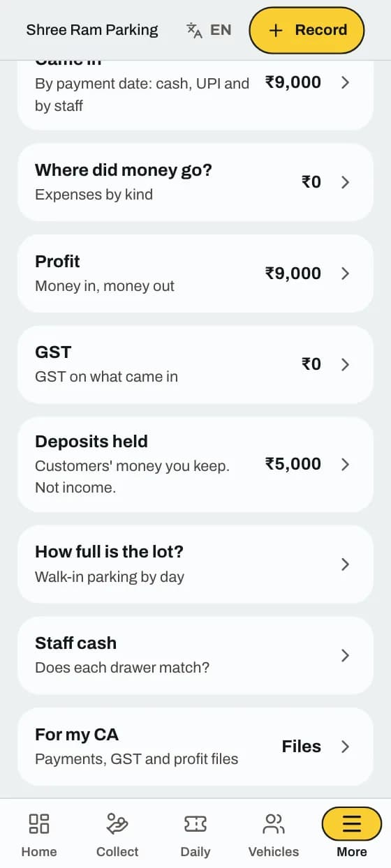
Task: Select Shree Ram Parking title
Action: 92,30
